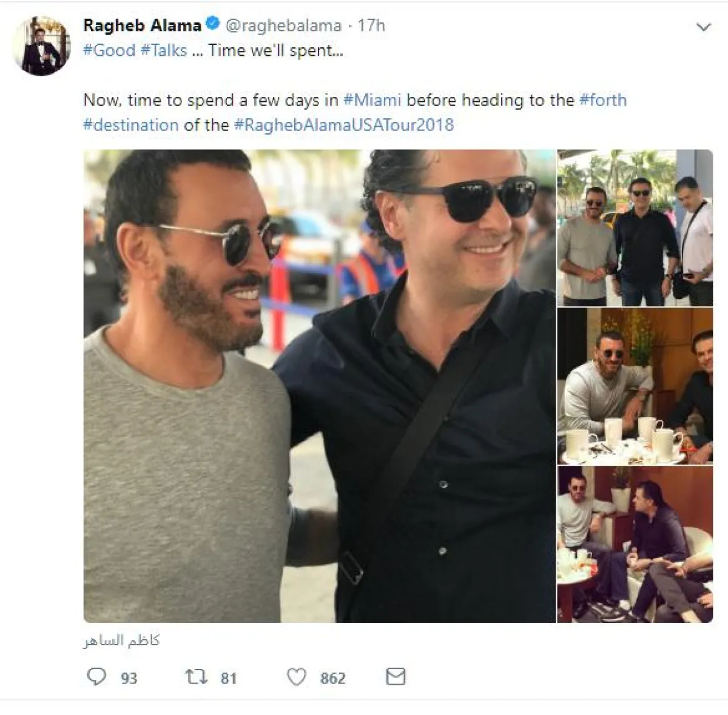The width and height of the screenshot is (728, 715).
Task: Follow the #Miami hashtag link
Action: click(372, 100)
